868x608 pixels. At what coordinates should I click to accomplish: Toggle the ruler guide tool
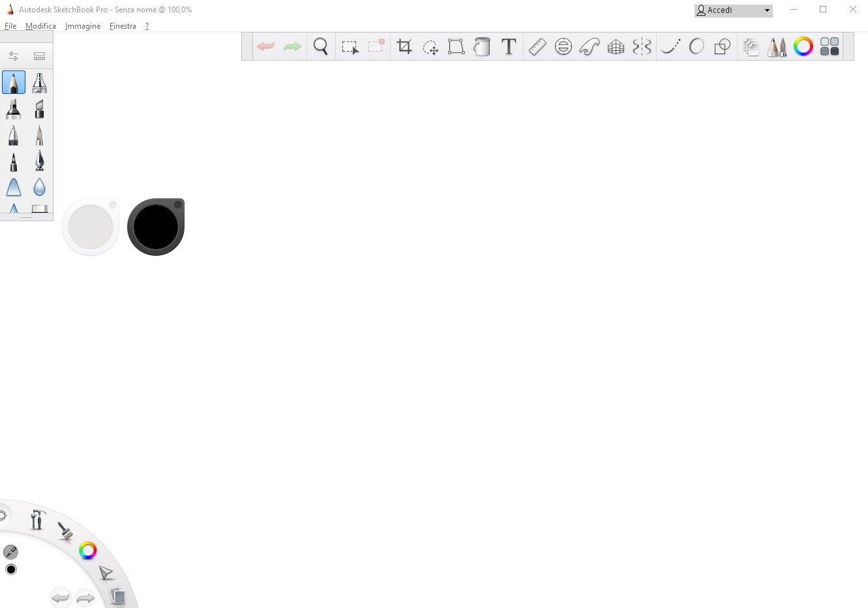pos(537,46)
